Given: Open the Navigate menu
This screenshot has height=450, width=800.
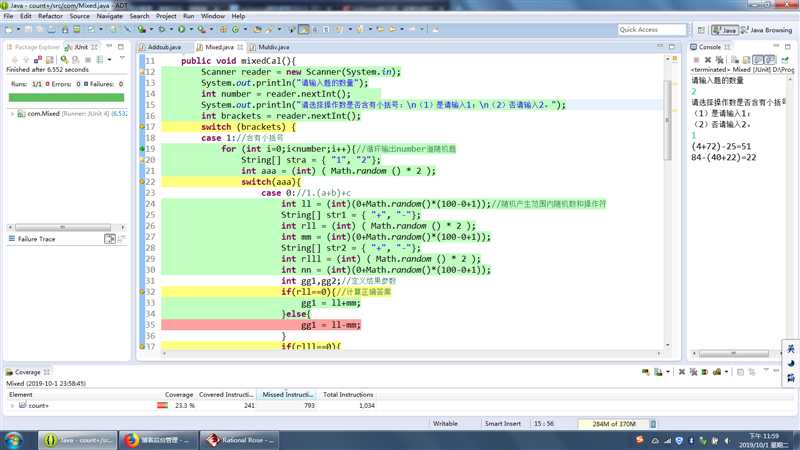Looking at the screenshot, I should (110, 16).
